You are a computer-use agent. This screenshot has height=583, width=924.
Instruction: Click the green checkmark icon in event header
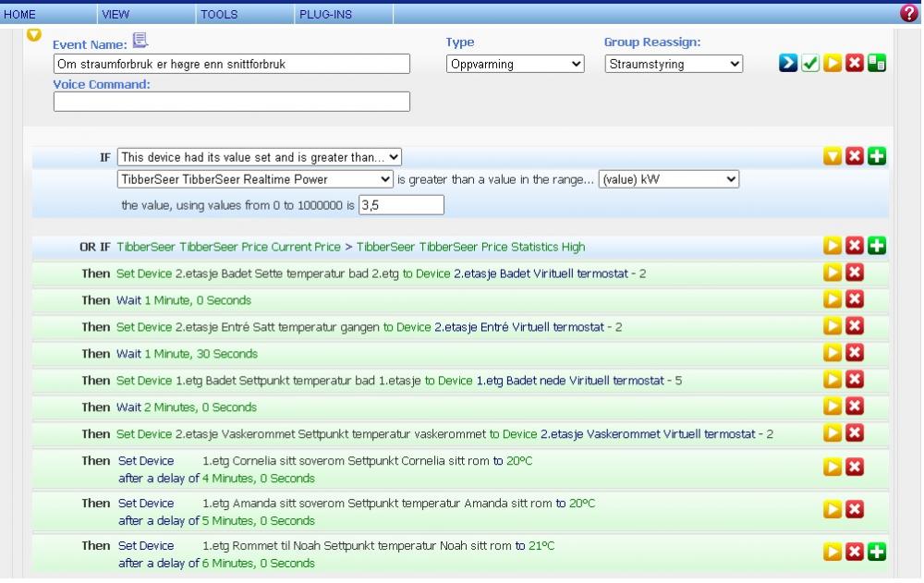[810, 65]
